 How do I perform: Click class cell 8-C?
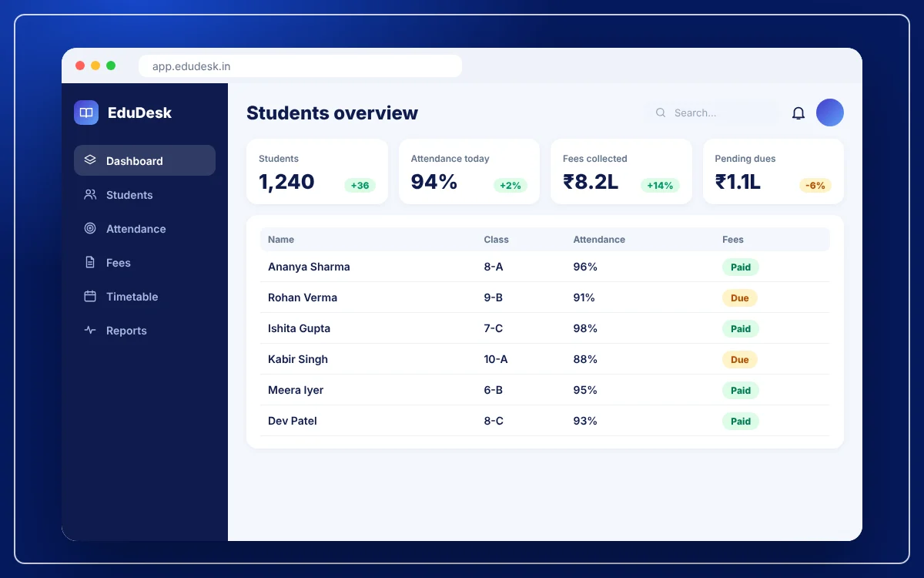(x=494, y=421)
